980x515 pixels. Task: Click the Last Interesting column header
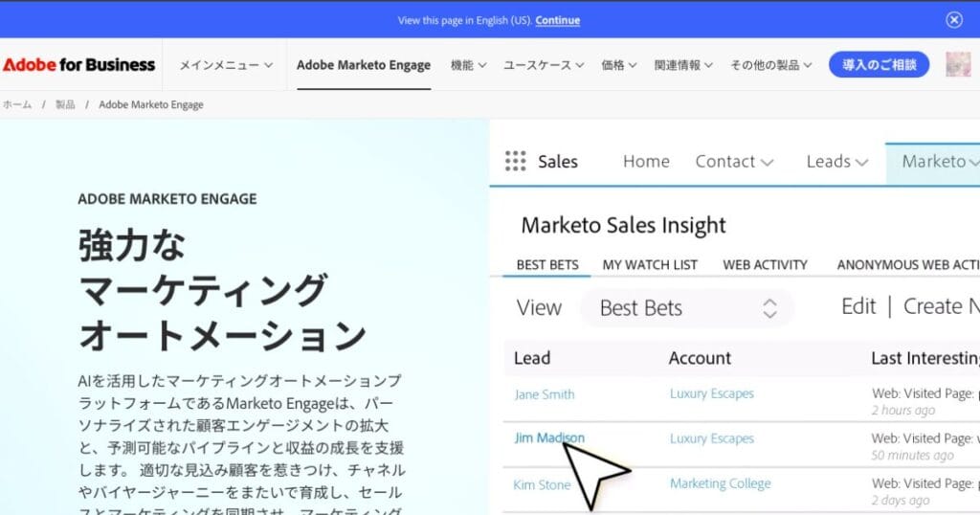(x=925, y=358)
